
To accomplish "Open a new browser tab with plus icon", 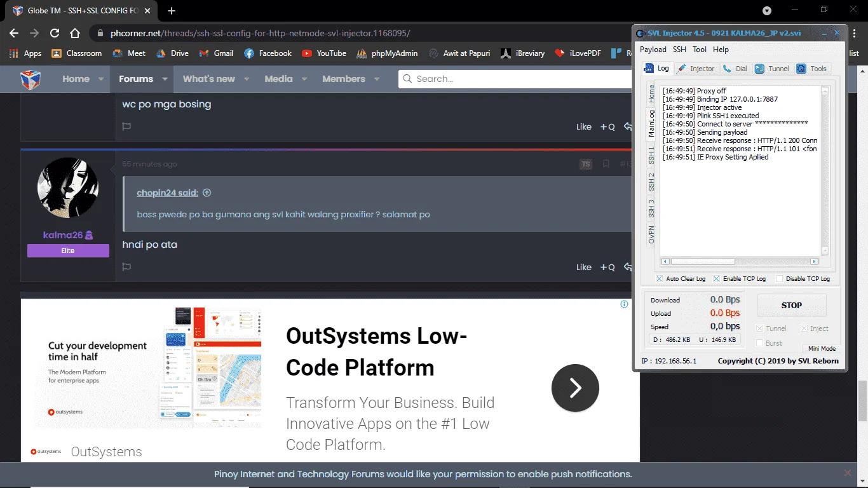I will 172,11.
